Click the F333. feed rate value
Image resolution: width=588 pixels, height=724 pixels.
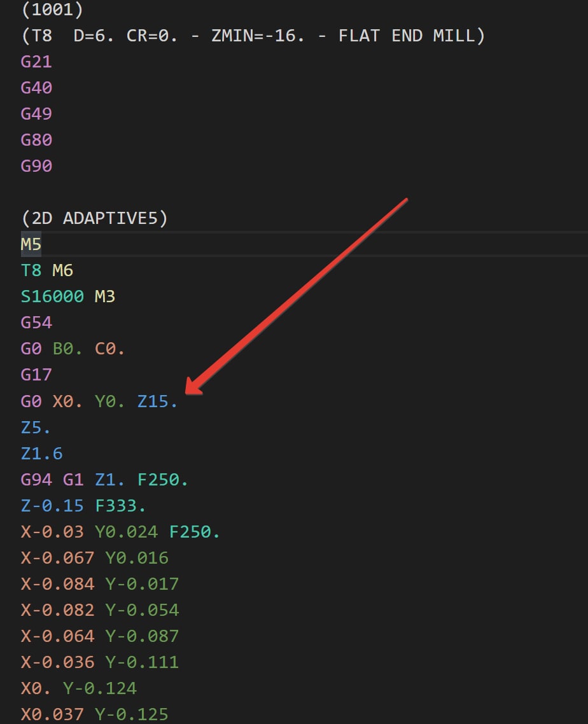pyautogui.click(x=120, y=506)
